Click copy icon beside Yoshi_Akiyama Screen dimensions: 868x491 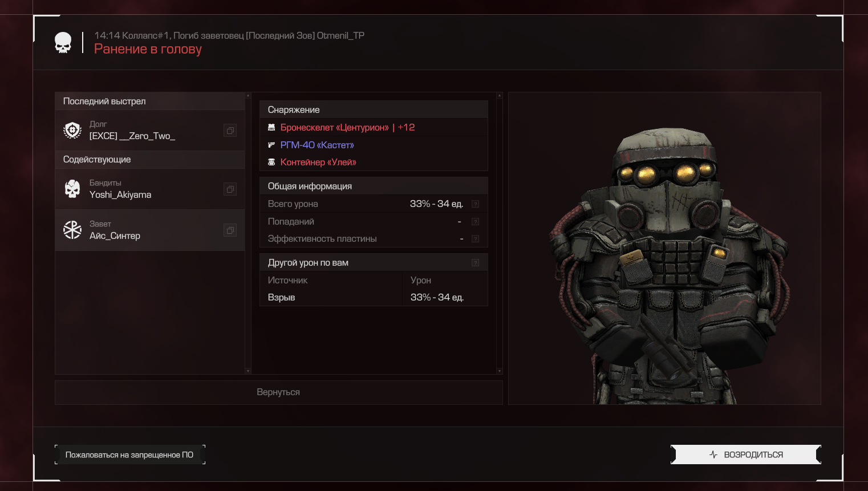click(x=230, y=189)
